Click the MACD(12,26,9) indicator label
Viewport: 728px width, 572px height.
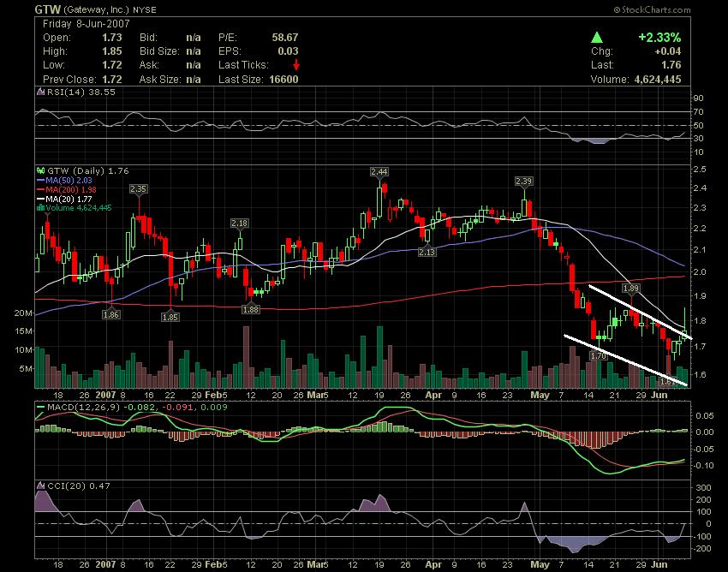83,408
